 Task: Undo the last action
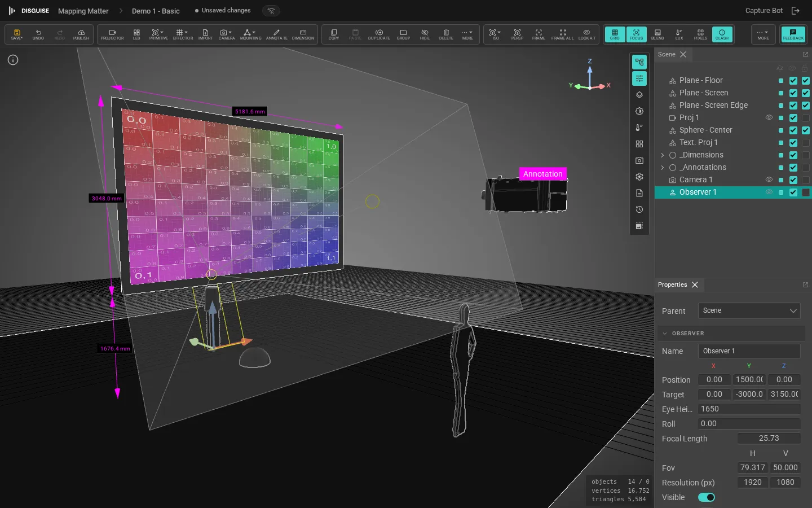[x=38, y=34]
